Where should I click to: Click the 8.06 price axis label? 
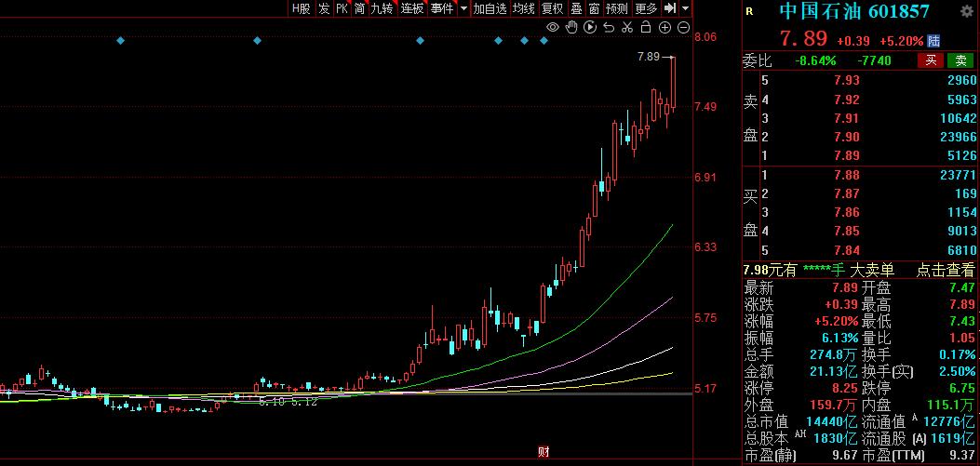tap(705, 37)
